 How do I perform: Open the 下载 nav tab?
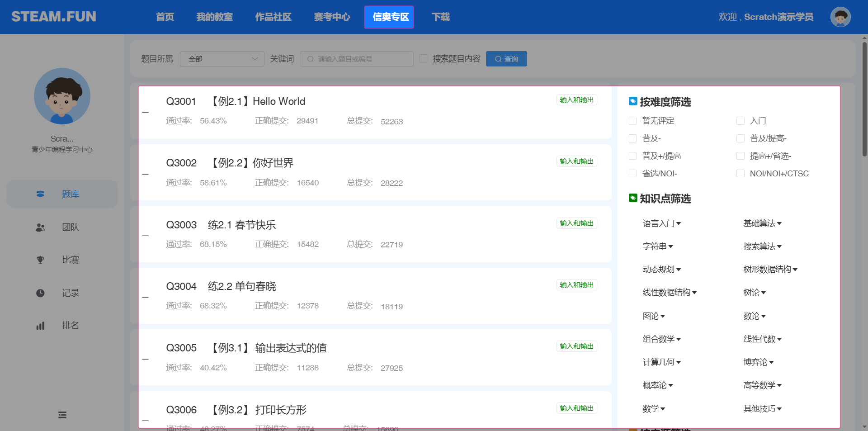tap(441, 17)
